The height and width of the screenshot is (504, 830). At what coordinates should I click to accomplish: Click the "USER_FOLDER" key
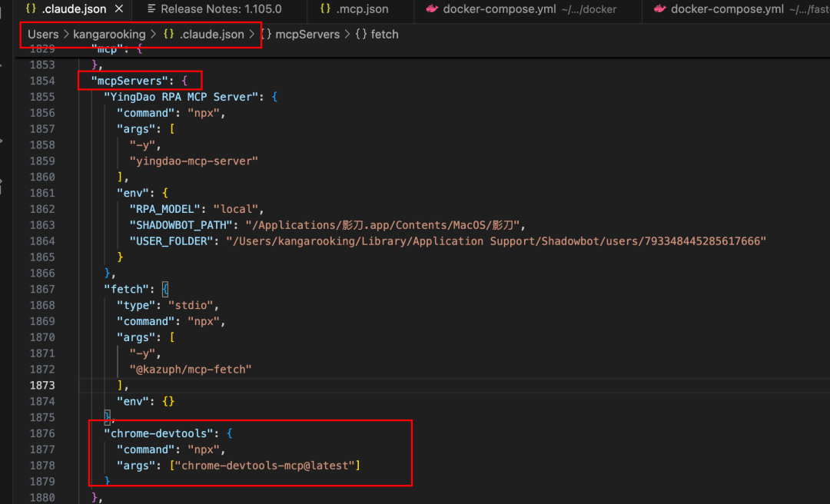171,241
